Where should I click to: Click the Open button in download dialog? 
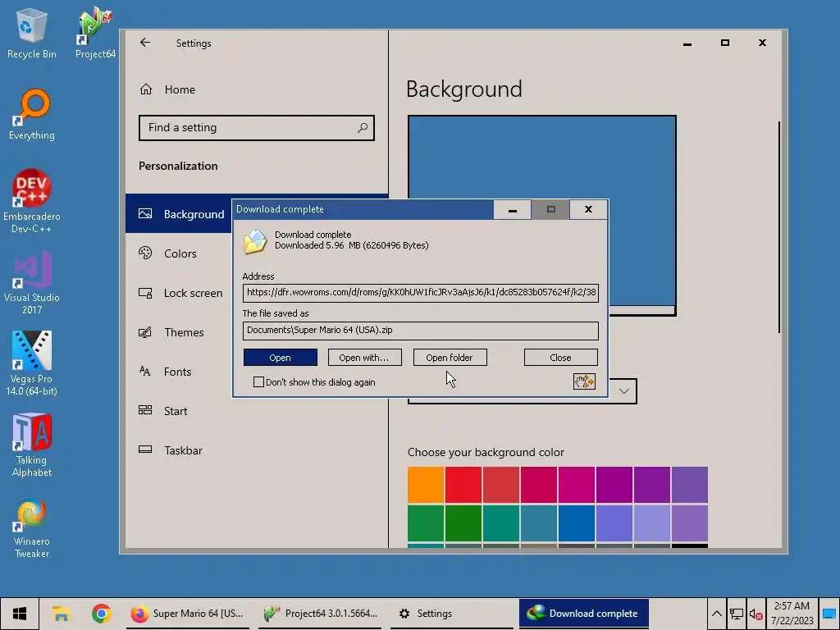(281, 358)
